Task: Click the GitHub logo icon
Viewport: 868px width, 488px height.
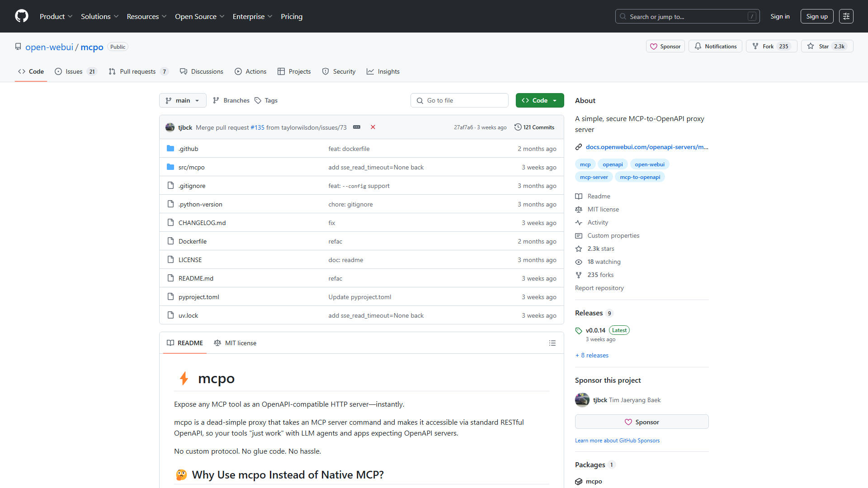Action: (x=21, y=16)
